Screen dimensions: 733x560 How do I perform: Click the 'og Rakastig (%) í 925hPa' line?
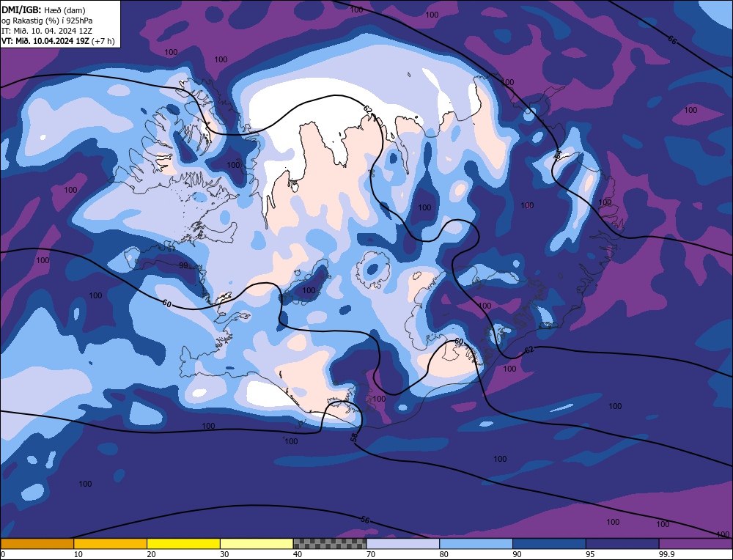[47, 20]
